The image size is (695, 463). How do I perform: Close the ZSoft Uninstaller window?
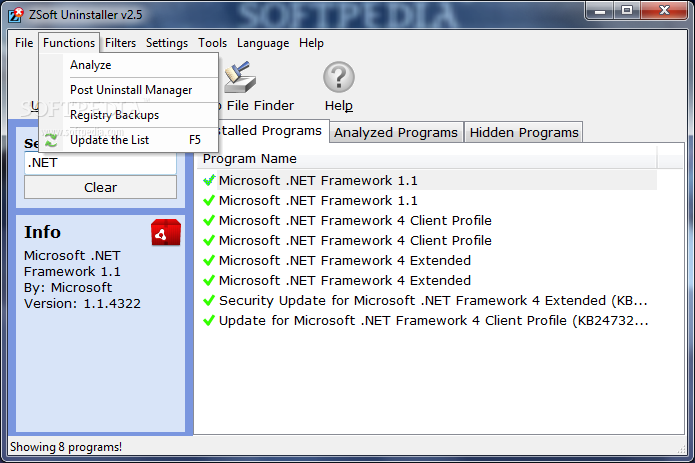click(x=664, y=11)
